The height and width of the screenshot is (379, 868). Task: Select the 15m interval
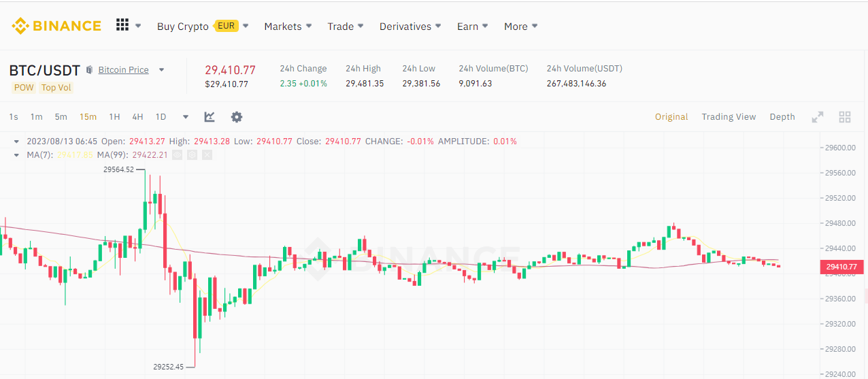88,117
